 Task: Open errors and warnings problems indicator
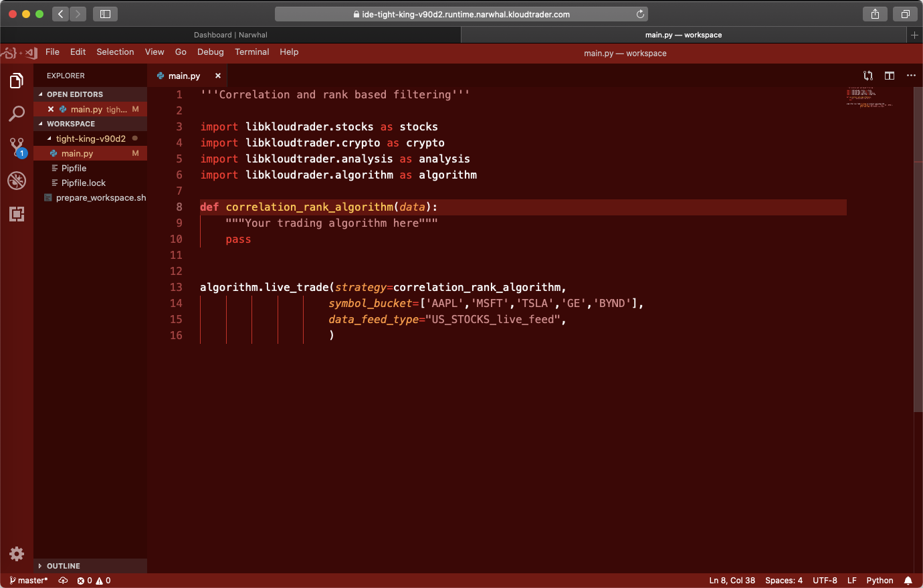pos(94,581)
